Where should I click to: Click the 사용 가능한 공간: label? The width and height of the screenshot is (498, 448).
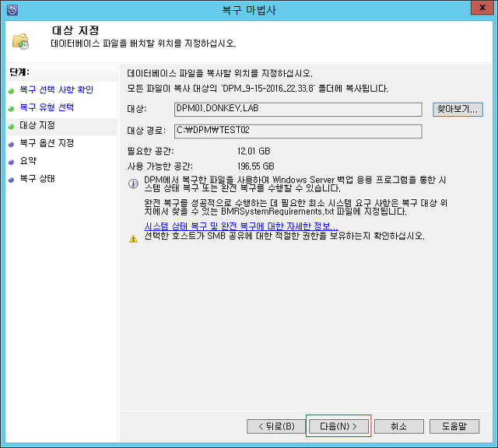(x=160, y=166)
